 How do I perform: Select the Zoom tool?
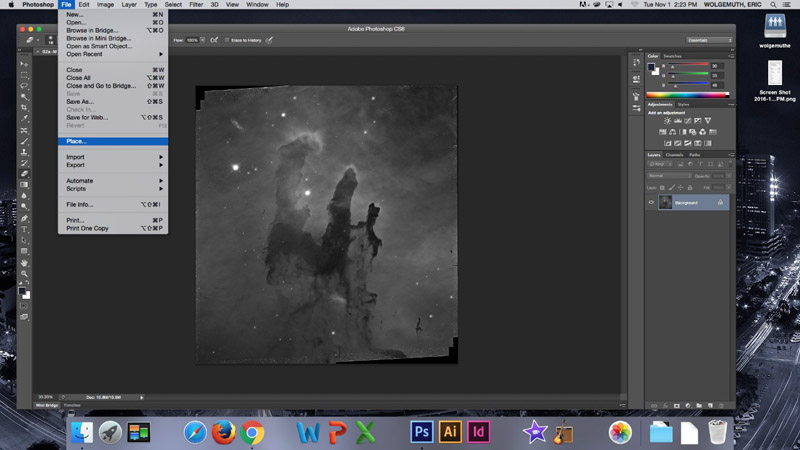24,273
